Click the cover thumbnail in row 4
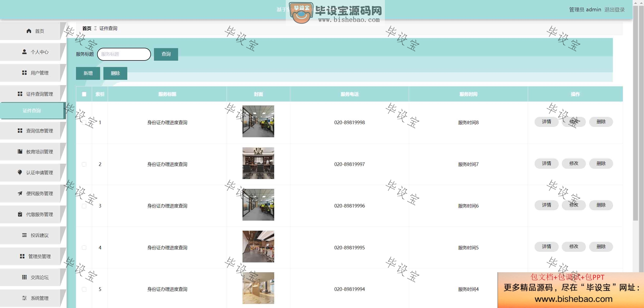Viewport: 644px width, 308px height. pyautogui.click(x=258, y=247)
